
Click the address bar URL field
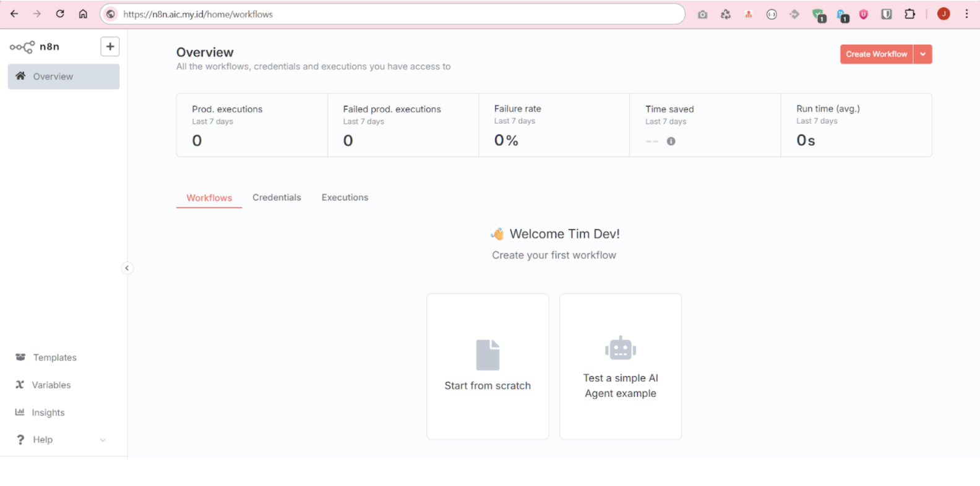pyautogui.click(x=393, y=14)
